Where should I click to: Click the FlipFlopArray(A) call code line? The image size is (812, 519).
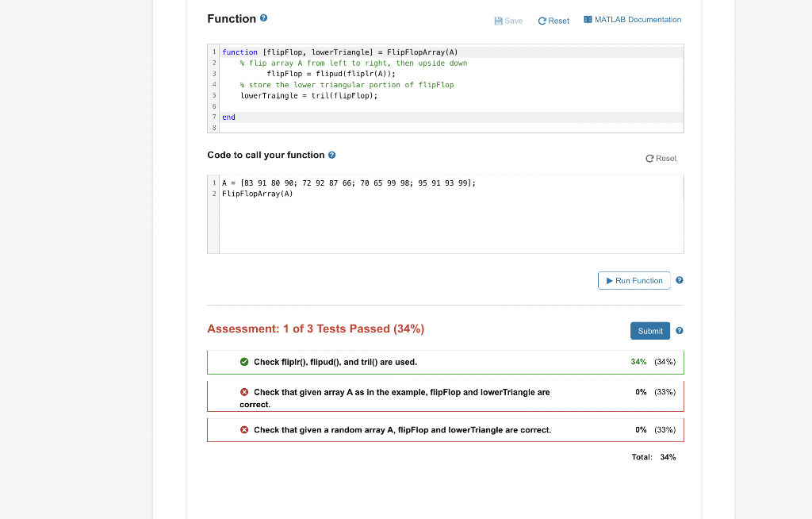258,193
